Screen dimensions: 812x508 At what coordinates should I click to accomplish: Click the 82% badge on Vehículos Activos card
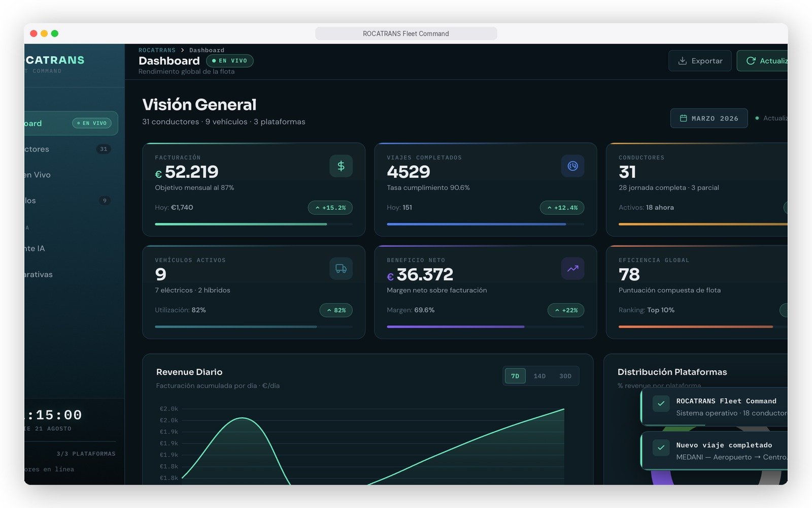(336, 310)
